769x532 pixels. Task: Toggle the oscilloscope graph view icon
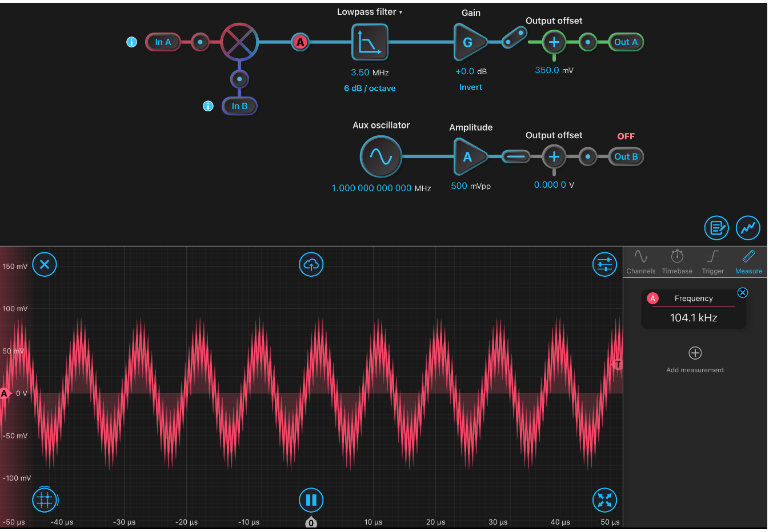click(748, 228)
